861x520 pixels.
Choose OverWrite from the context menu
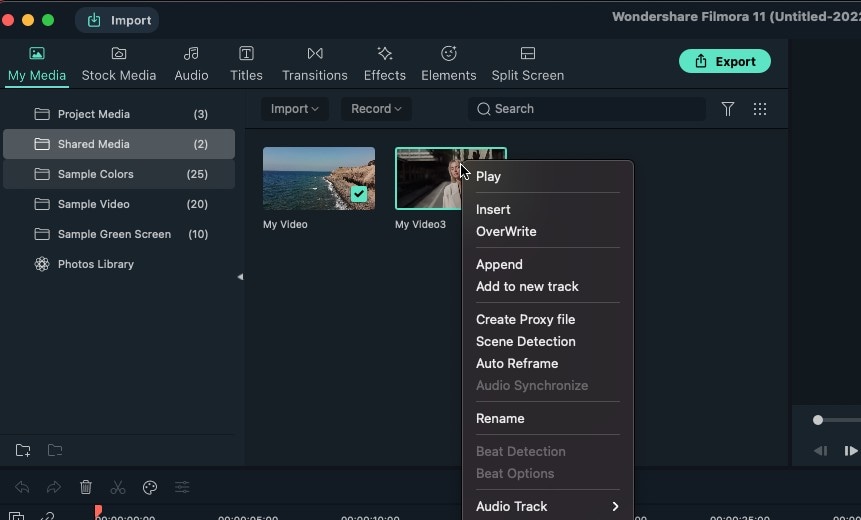[506, 231]
